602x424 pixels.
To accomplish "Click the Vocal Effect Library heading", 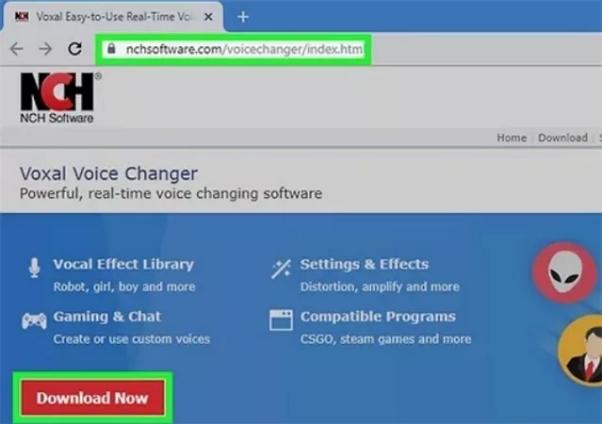I will tap(124, 264).
